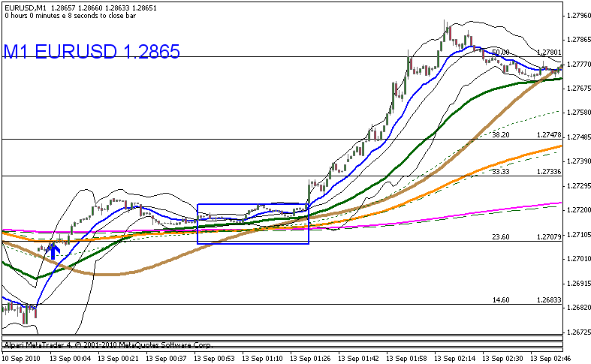Screen dimensions: 591x364
Task: Click the 1.27960 price on the axis
Action: (x=577, y=15)
